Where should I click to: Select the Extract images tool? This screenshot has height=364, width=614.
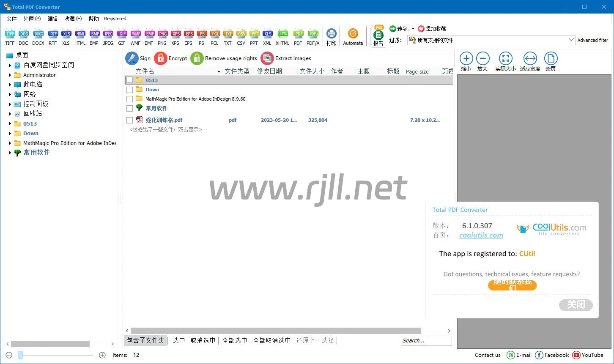(267, 58)
